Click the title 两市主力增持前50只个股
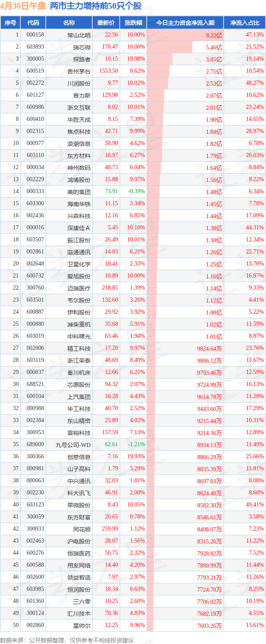Image resolution: width=266 pixels, height=644 pixels. click(x=96, y=6)
